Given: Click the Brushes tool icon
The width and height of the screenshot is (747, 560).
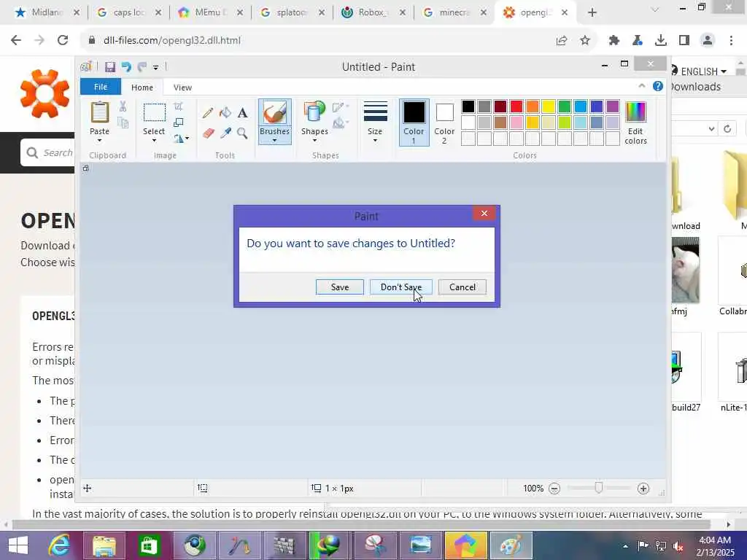Looking at the screenshot, I should (275, 113).
